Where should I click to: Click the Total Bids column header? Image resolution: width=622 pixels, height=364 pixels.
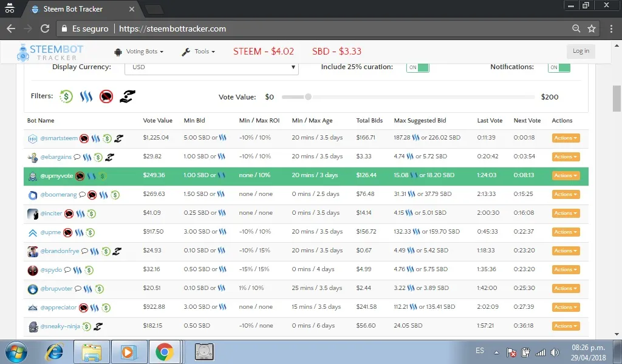click(369, 120)
